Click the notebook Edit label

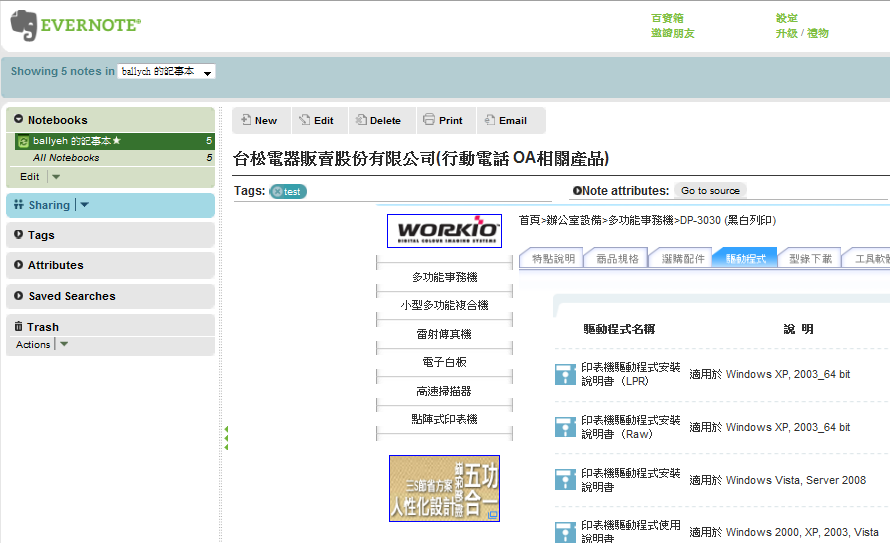(30, 177)
